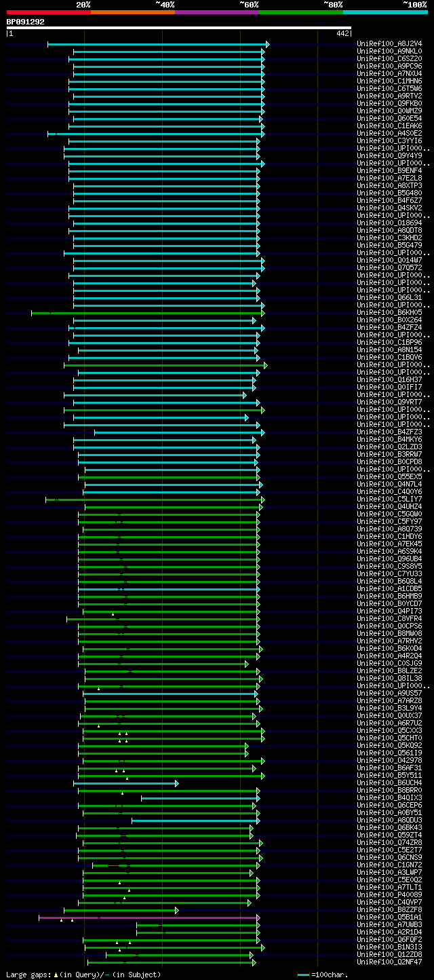Click UniRef100_Q4UHZ4 label
This screenshot has height=980, width=434.
coord(389,506)
